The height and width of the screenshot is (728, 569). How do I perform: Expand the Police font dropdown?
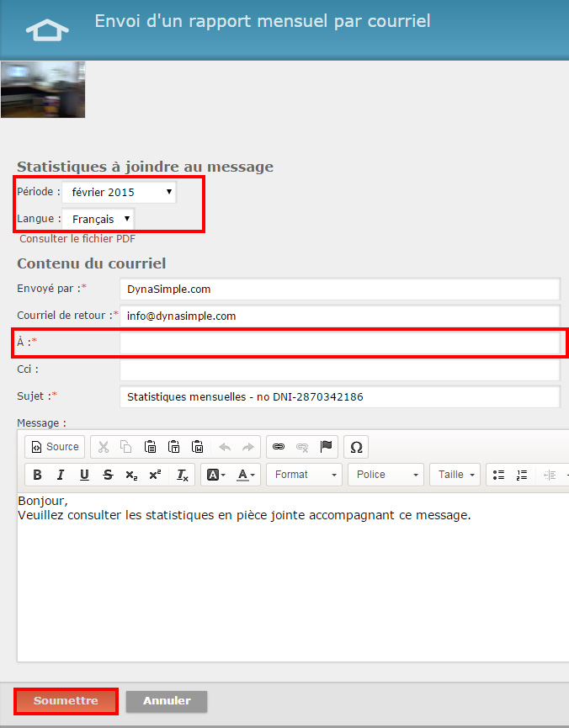coord(386,475)
